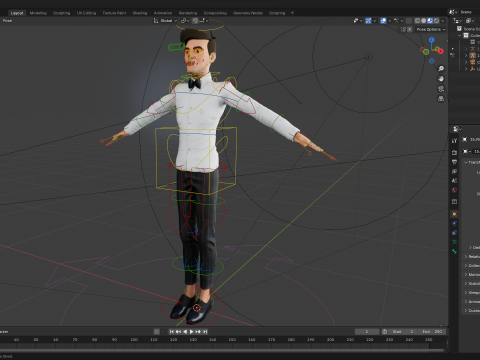Open the viewport shading options dropdown
480x360 pixels.
(x=443, y=21)
